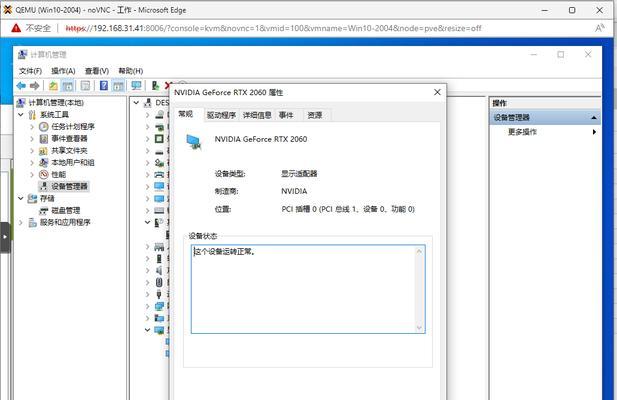Screen dimensions: 617x400
Task: Click the update driver green toolbar icon
Action: 155,85
